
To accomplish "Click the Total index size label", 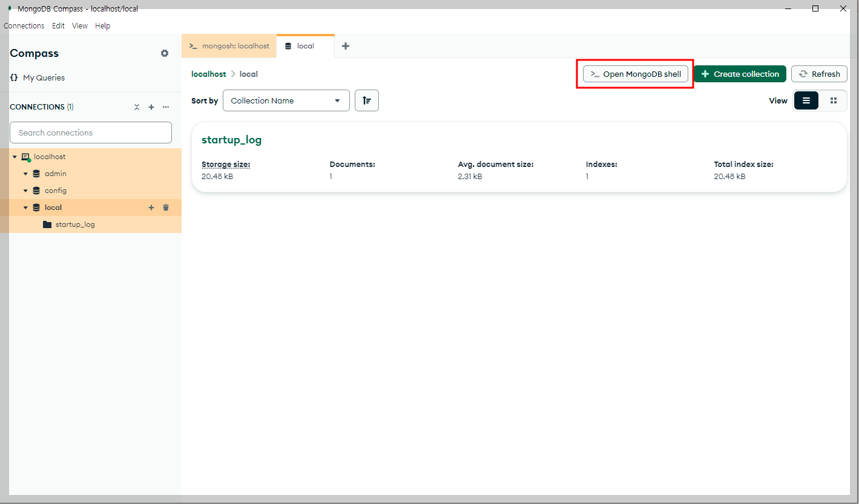I will coord(744,164).
